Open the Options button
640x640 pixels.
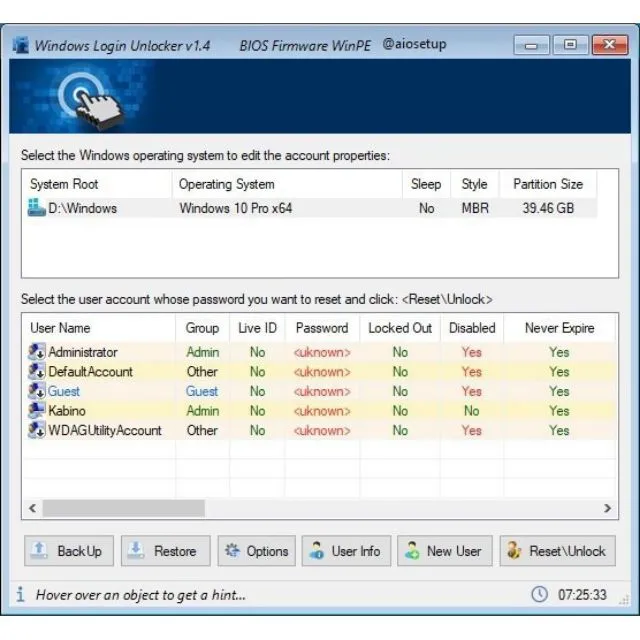pyautogui.click(x=257, y=551)
